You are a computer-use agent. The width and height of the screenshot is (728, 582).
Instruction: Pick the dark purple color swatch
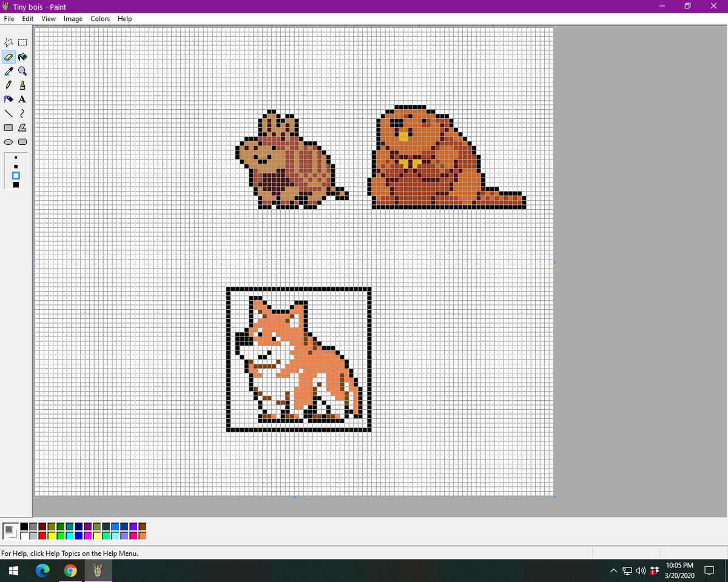click(88, 527)
